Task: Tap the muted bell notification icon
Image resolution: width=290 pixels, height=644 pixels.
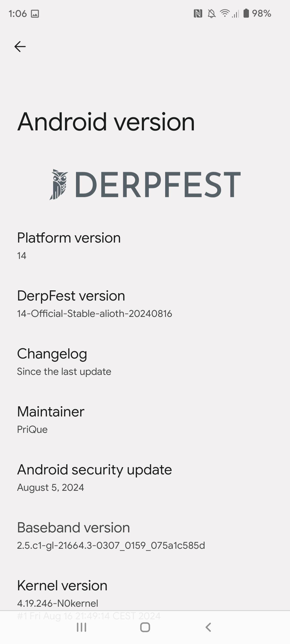Action: coord(212,13)
